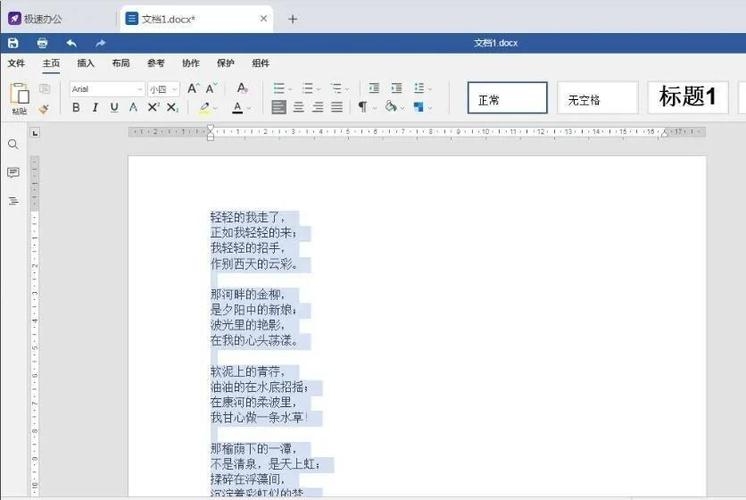Viewport: 746px width, 500px height.
Task: Click the poem line 轻轻的我走了，
Action: click(x=247, y=218)
